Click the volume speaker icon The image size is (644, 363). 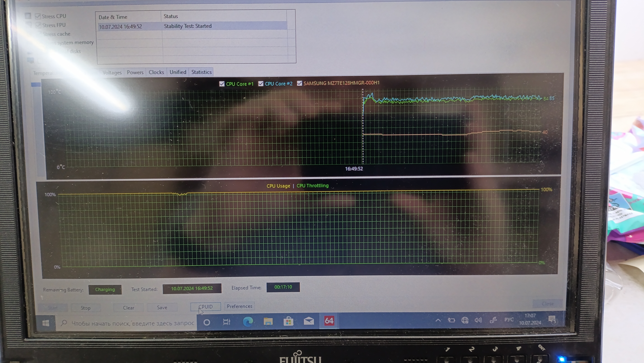478,320
